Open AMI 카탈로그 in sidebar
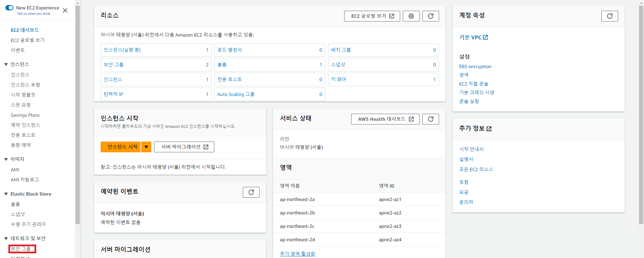This screenshot has width=644, height=258. pyautogui.click(x=25, y=179)
